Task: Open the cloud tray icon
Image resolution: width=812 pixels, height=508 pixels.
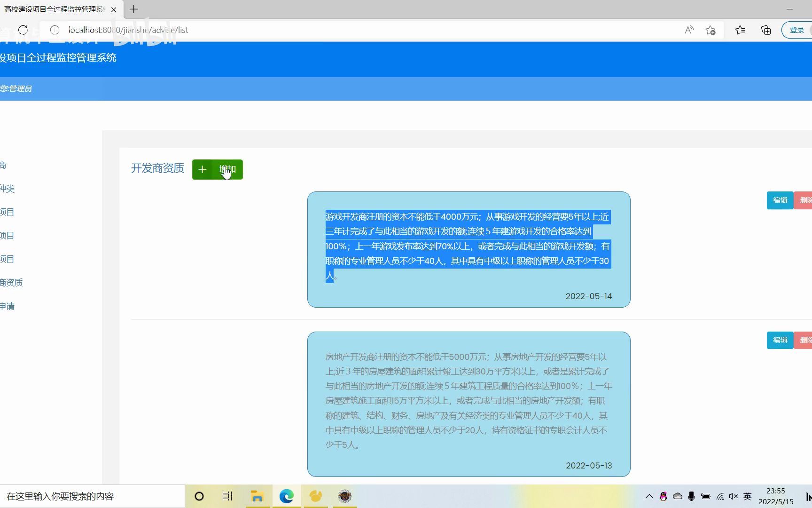Action: pyautogui.click(x=678, y=496)
